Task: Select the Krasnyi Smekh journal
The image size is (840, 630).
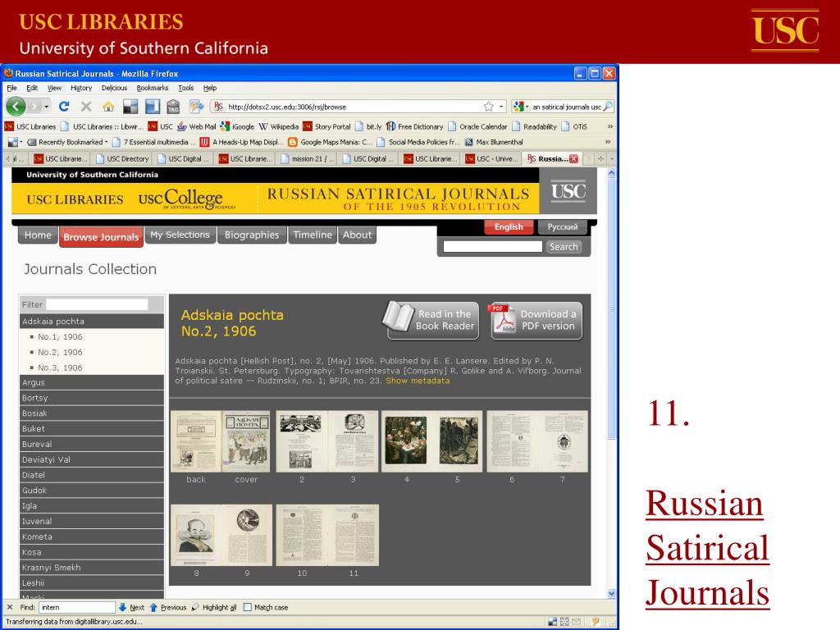Action: [92, 568]
